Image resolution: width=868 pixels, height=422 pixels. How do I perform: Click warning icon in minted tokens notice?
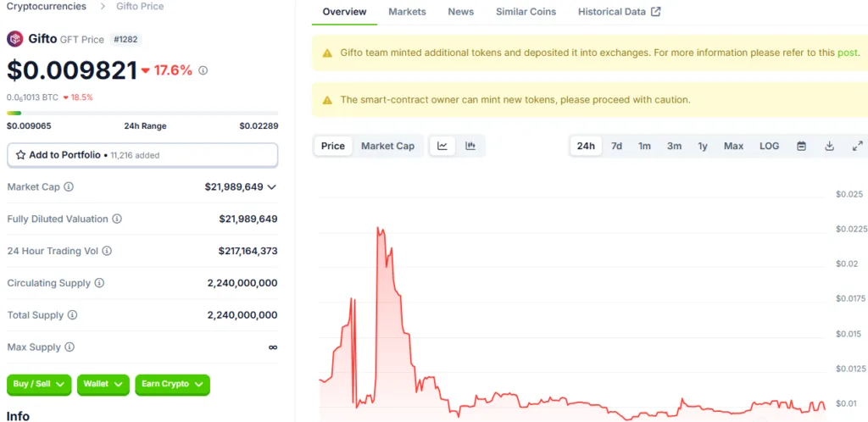pyautogui.click(x=327, y=53)
